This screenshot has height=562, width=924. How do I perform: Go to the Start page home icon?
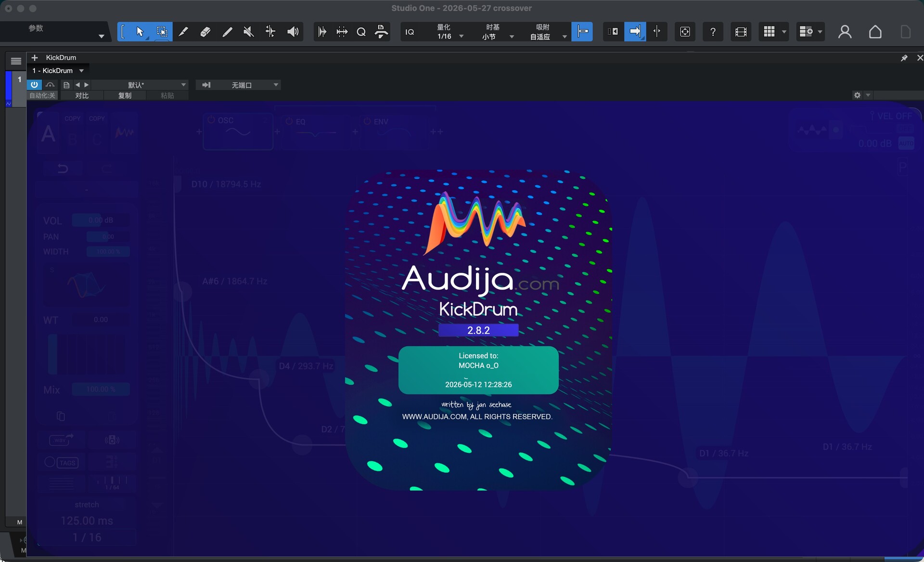875,32
